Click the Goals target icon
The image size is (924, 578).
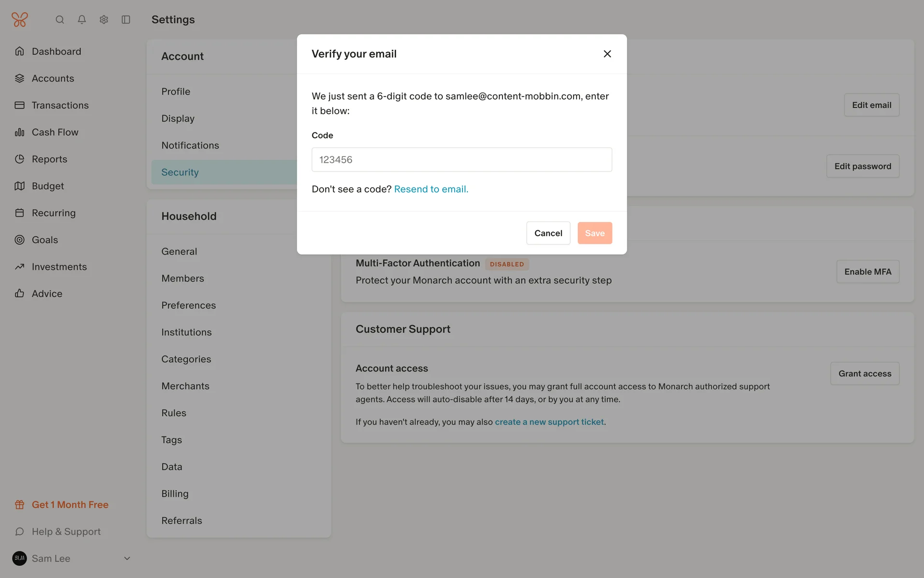[x=20, y=240]
